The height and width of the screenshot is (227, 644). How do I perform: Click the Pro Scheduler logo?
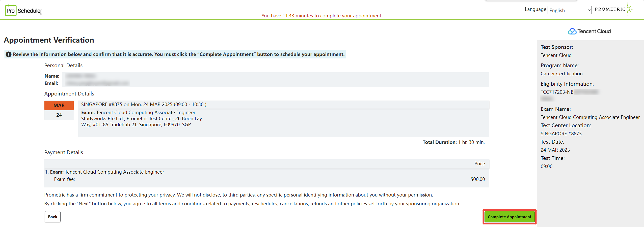(24, 11)
